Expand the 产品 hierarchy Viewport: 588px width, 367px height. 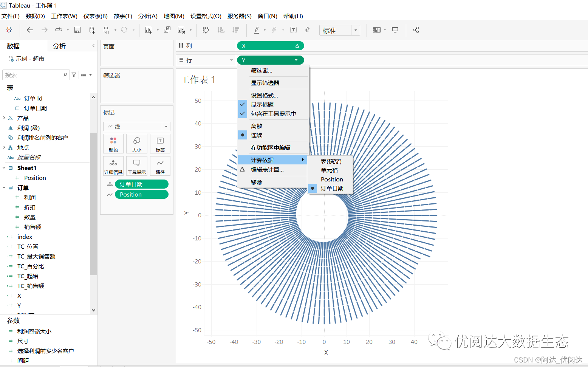(4, 118)
